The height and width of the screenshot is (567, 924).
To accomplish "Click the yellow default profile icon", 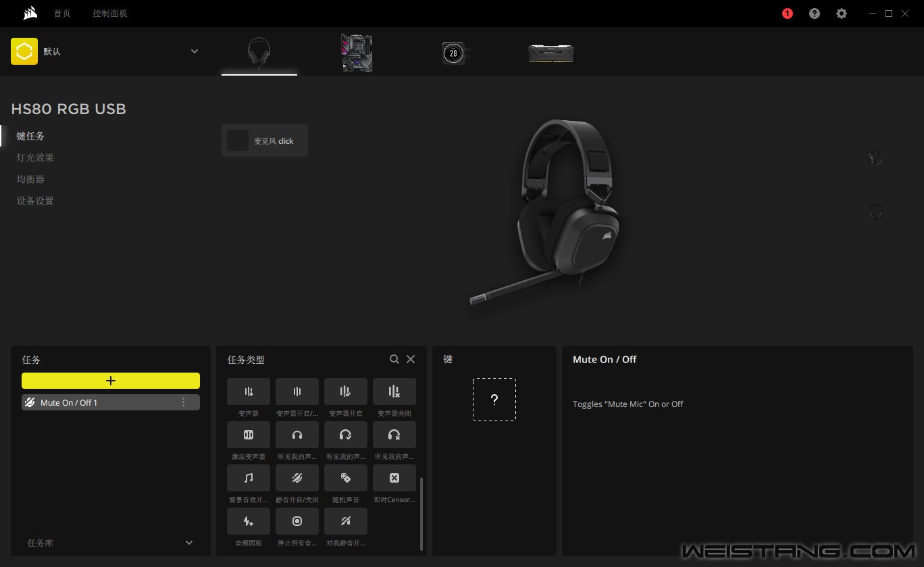I will point(24,51).
